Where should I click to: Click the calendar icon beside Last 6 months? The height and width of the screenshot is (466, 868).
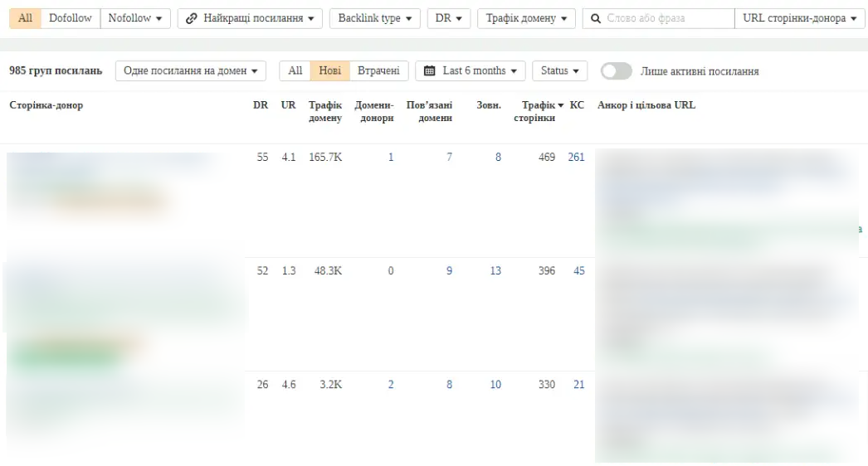coord(430,71)
